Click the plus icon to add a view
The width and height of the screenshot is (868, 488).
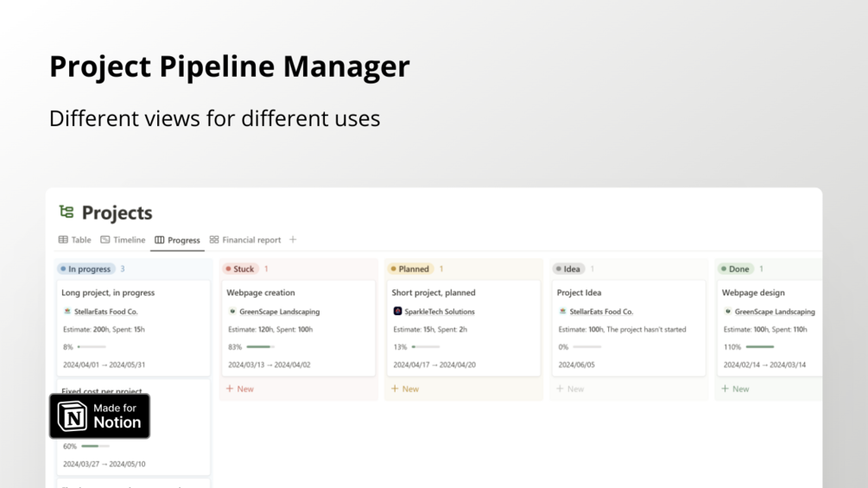click(x=293, y=240)
